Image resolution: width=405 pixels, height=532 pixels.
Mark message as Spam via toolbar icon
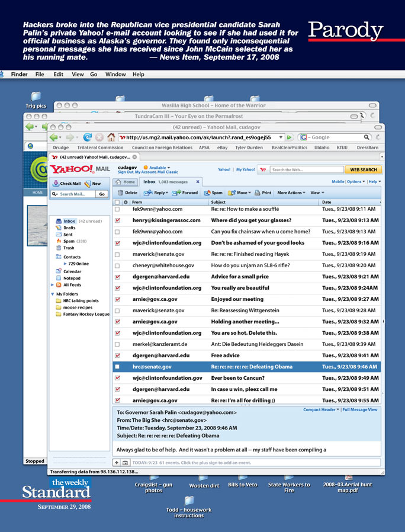[x=207, y=193]
